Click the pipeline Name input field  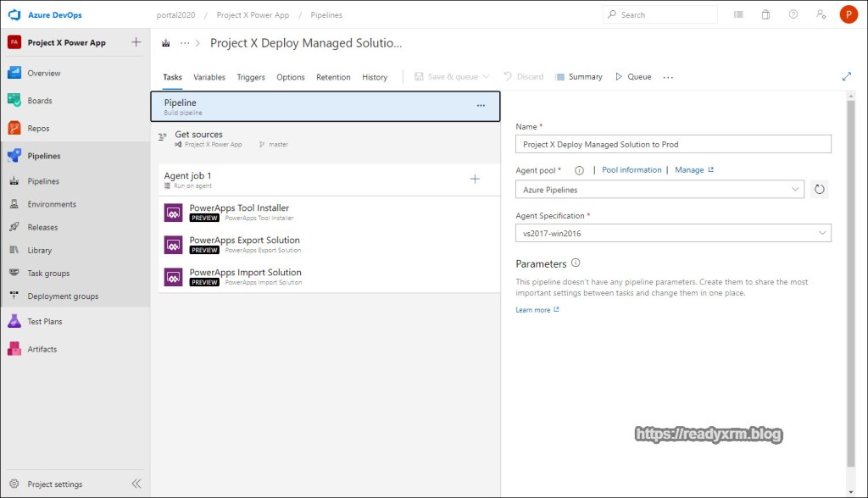coord(673,145)
